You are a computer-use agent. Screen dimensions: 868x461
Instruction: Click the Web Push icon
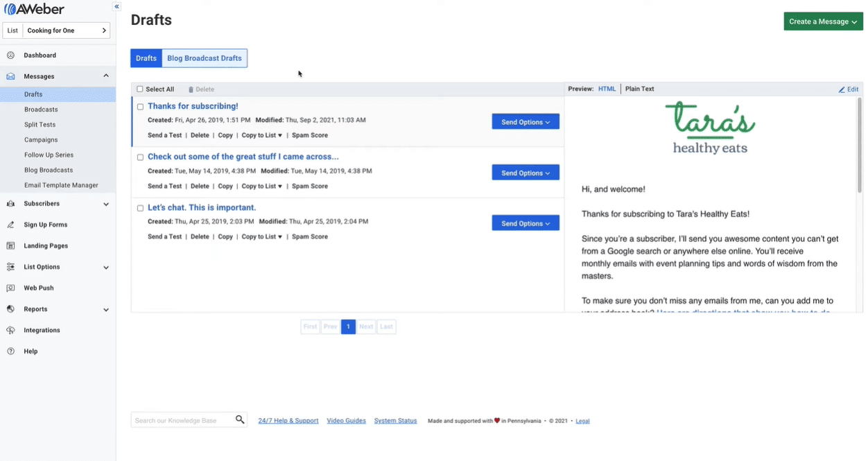pyautogui.click(x=10, y=288)
